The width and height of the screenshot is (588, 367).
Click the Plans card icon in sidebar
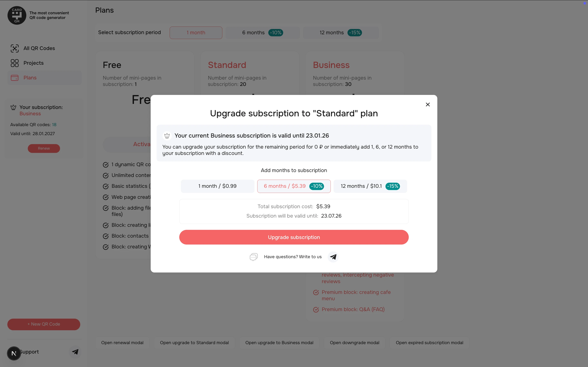[14, 78]
